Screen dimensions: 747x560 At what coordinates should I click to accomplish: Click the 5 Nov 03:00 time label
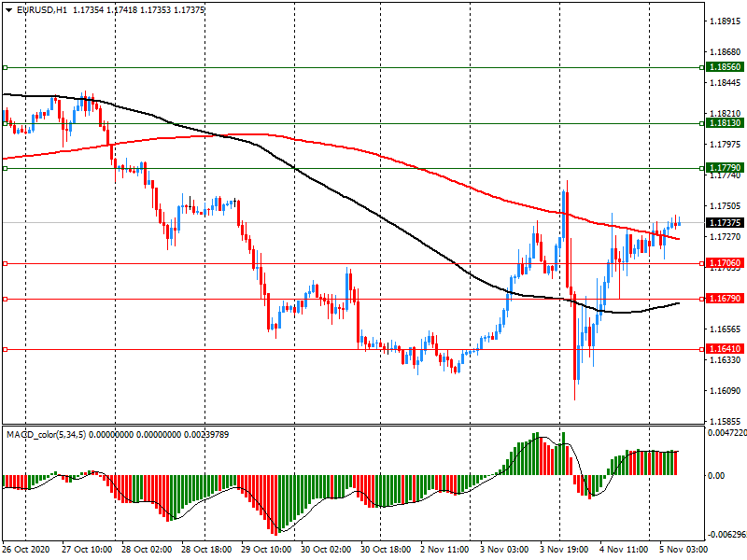(x=684, y=550)
